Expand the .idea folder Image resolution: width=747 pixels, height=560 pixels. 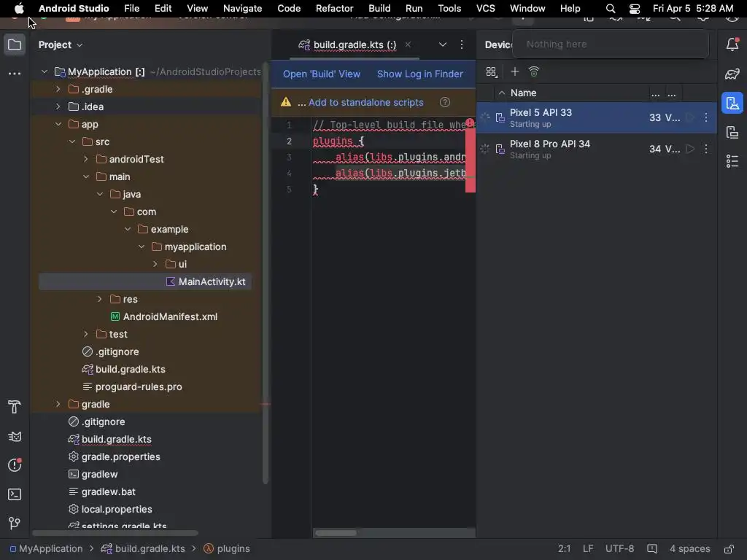(x=58, y=106)
